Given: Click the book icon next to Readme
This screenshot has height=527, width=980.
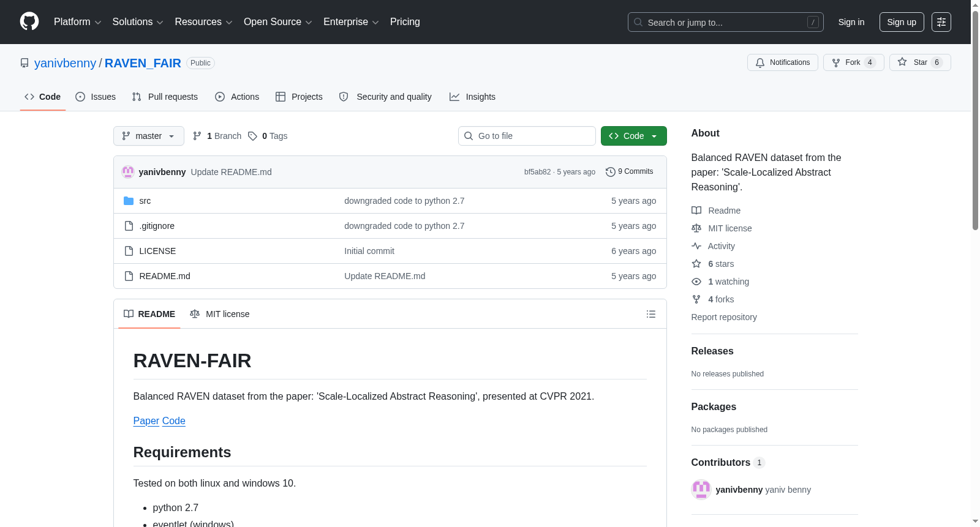Looking at the screenshot, I should click(696, 211).
